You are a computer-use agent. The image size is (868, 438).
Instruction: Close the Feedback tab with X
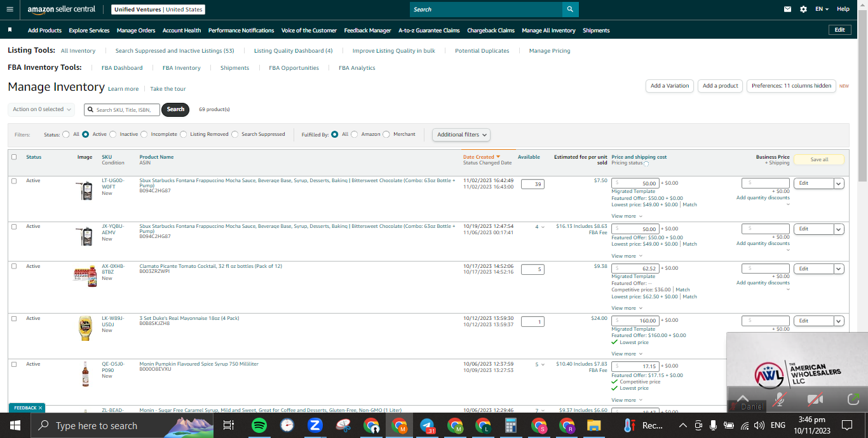40,408
